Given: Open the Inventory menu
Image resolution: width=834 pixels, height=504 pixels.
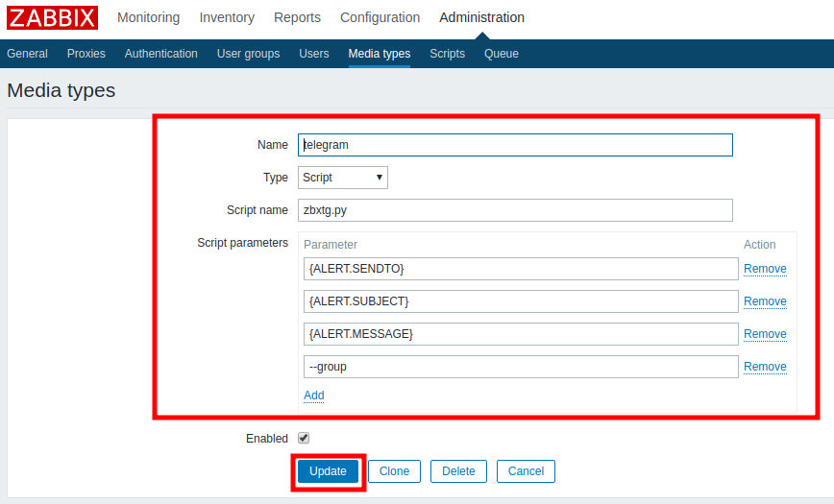Looking at the screenshot, I should [x=227, y=17].
